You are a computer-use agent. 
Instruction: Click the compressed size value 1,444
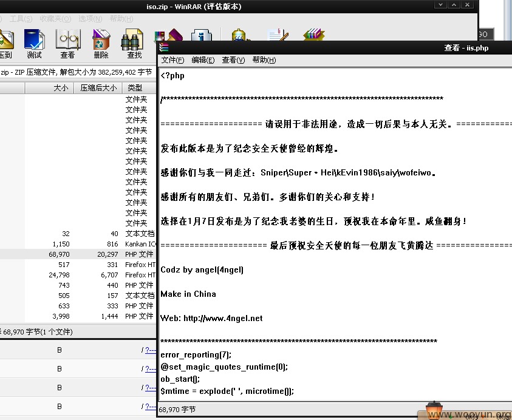coord(109,316)
